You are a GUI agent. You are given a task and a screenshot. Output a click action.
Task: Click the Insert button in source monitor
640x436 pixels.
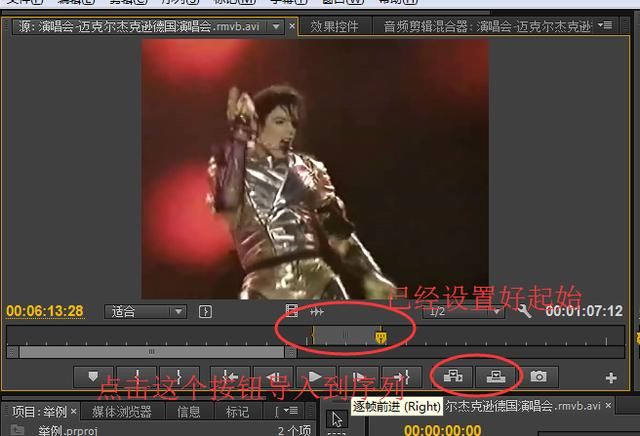453,377
